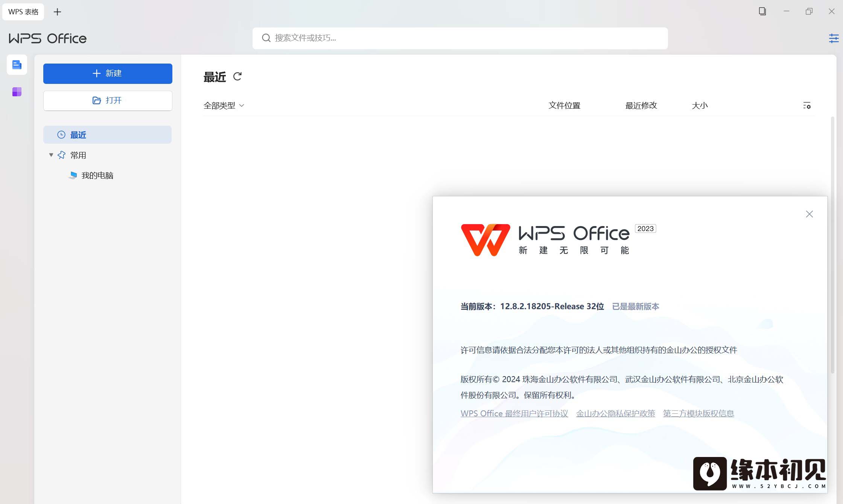Minimize the WPS window
Screen dimensions: 843x504
point(787,11)
